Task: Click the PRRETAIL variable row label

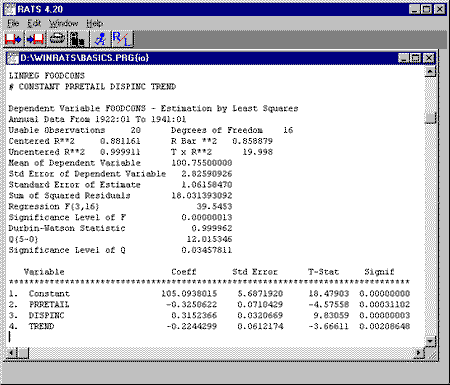Action: [49, 305]
